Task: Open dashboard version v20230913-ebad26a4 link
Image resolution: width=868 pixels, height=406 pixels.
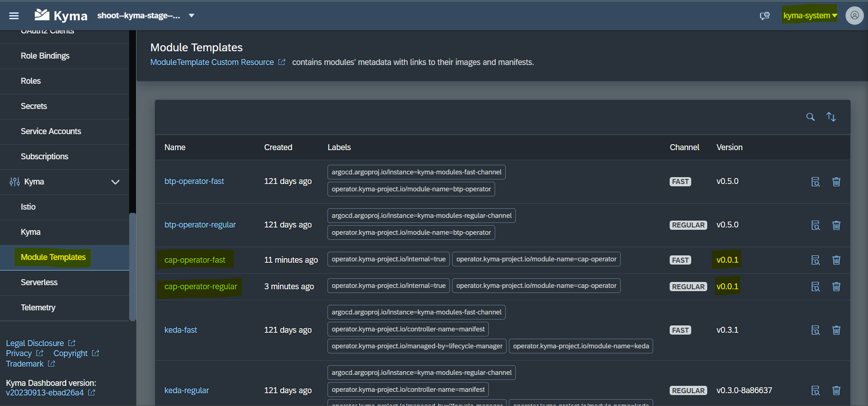Action: point(50,393)
